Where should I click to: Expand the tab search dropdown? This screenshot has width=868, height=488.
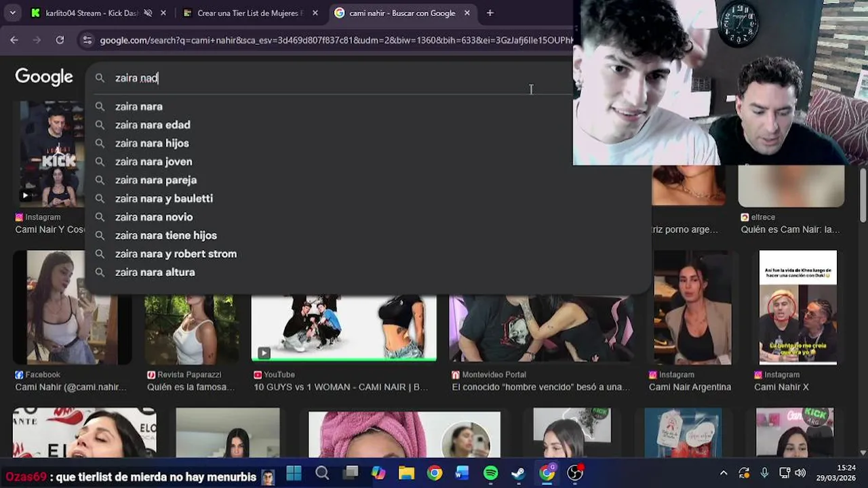click(12, 13)
